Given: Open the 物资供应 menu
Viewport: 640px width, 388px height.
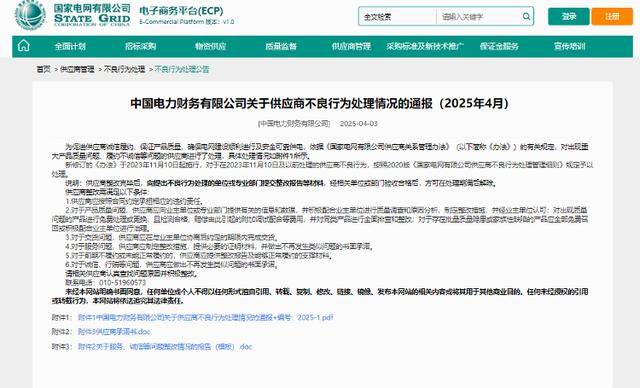Looking at the screenshot, I should pyautogui.click(x=211, y=47).
